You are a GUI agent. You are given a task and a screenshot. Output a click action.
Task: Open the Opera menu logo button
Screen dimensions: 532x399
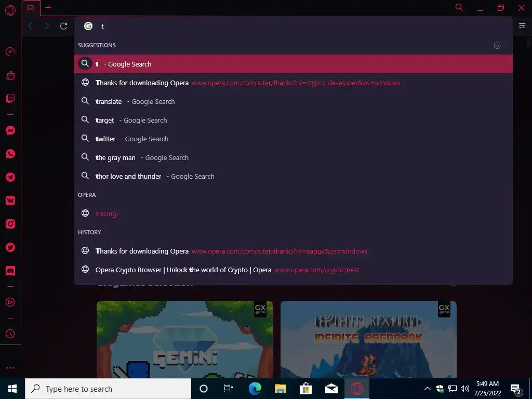[10, 10]
